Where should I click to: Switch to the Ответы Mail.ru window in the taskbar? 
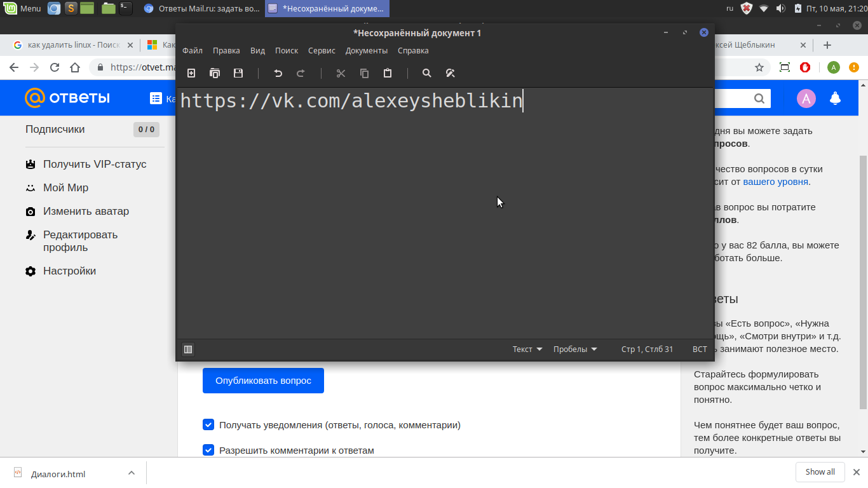point(201,8)
